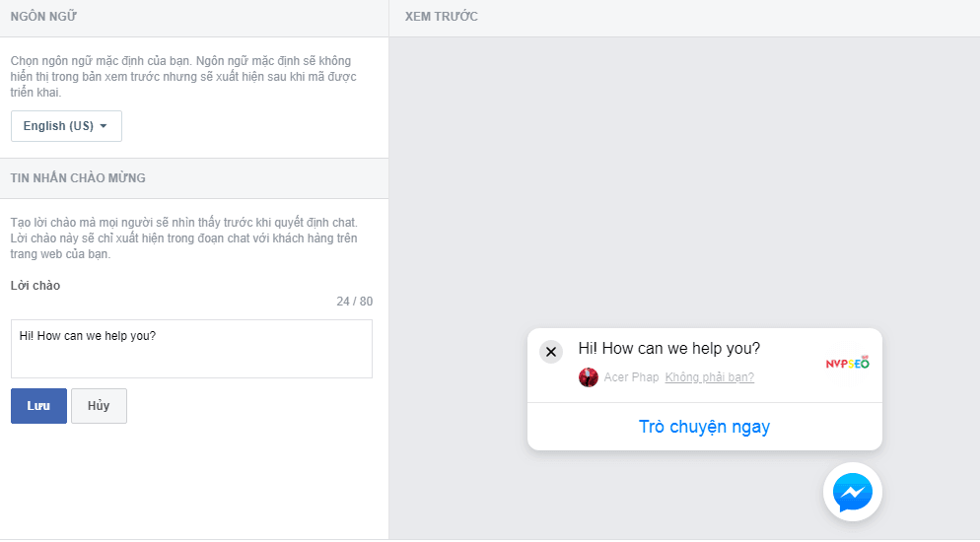Click the greeting message text in preview popup

pos(668,348)
